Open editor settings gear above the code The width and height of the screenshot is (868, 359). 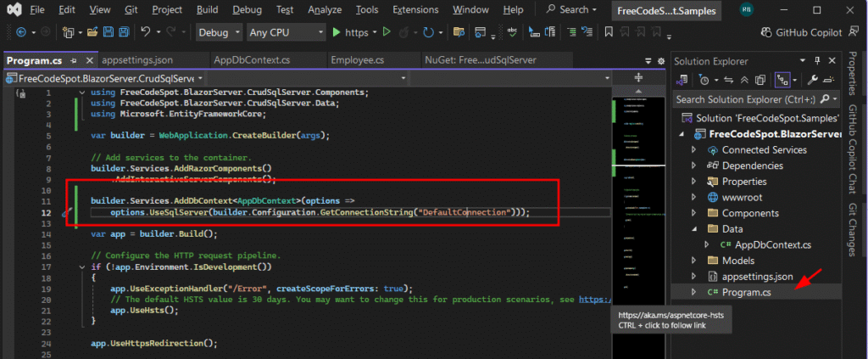tap(660, 61)
